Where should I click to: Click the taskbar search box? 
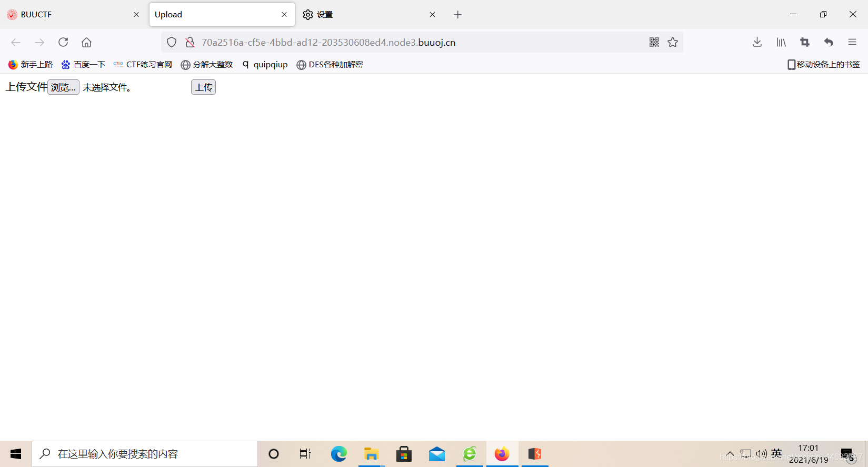click(x=145, y=454)
